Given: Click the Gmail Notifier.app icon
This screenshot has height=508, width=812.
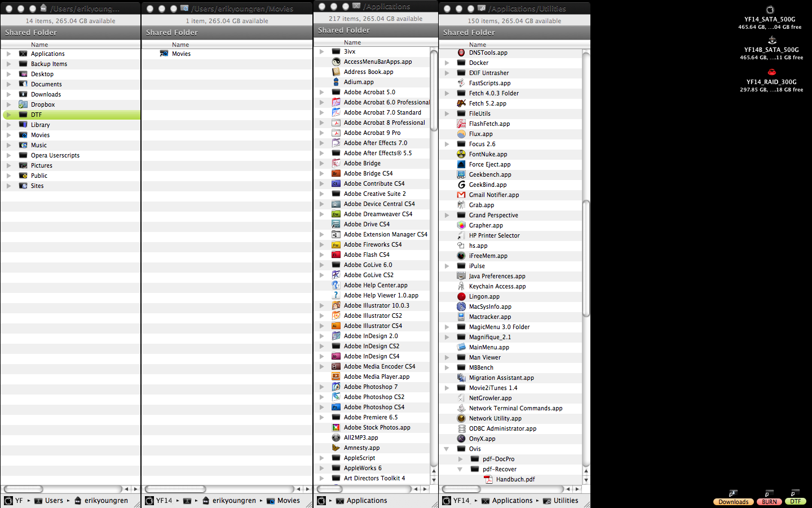Looking at the screenshot, I should tap(461, 195).
